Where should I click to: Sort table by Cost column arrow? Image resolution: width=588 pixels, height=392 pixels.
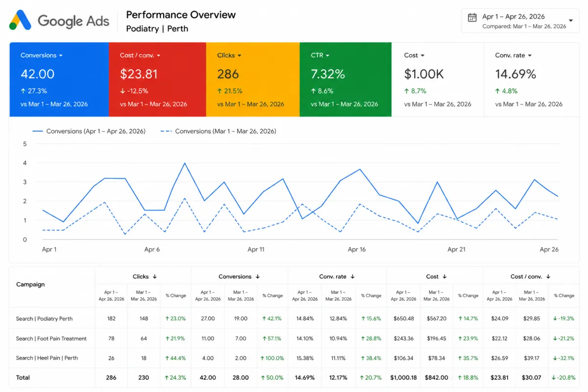point(444,277)
